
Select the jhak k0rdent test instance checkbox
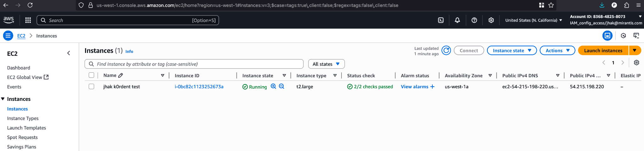coord(92,86)
